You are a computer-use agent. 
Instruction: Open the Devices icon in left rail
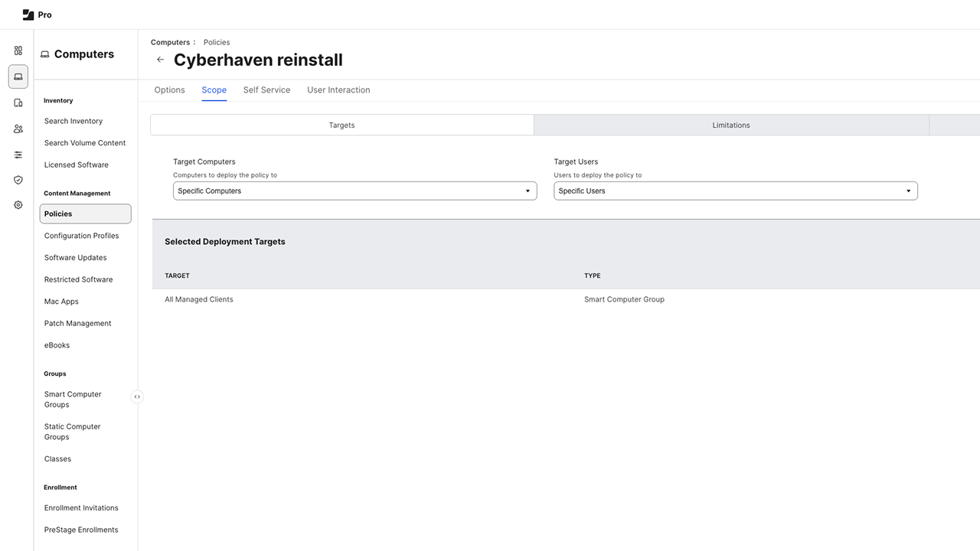18,103
